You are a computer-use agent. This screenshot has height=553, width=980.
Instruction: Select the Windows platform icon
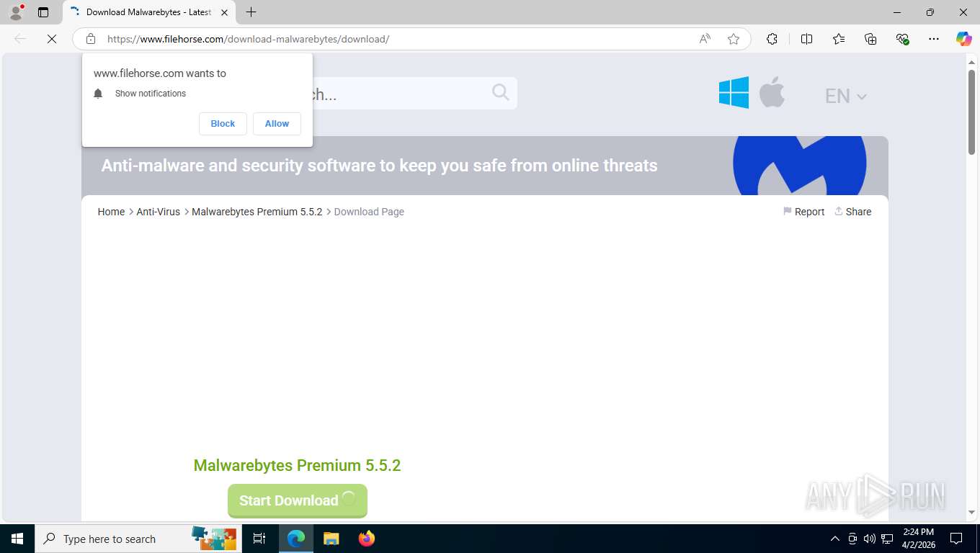click(x=734, y=93)
